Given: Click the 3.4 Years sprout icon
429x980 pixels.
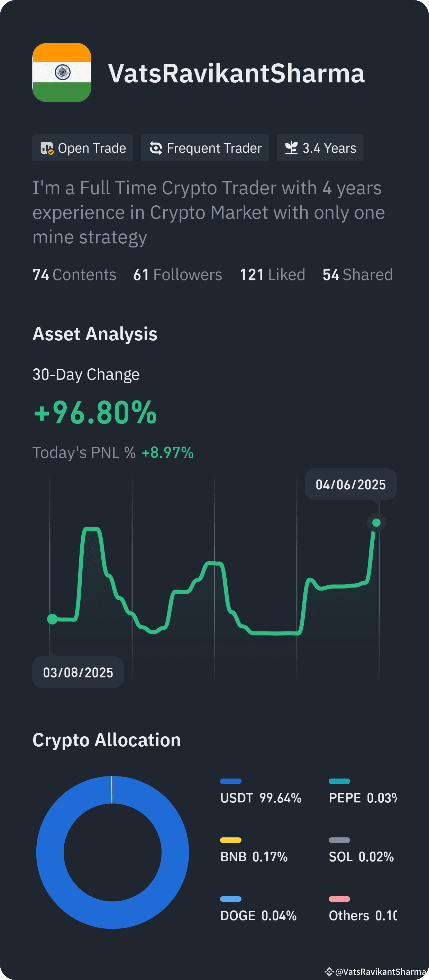Looking at the screenshot, I should (x=291, y=148).
